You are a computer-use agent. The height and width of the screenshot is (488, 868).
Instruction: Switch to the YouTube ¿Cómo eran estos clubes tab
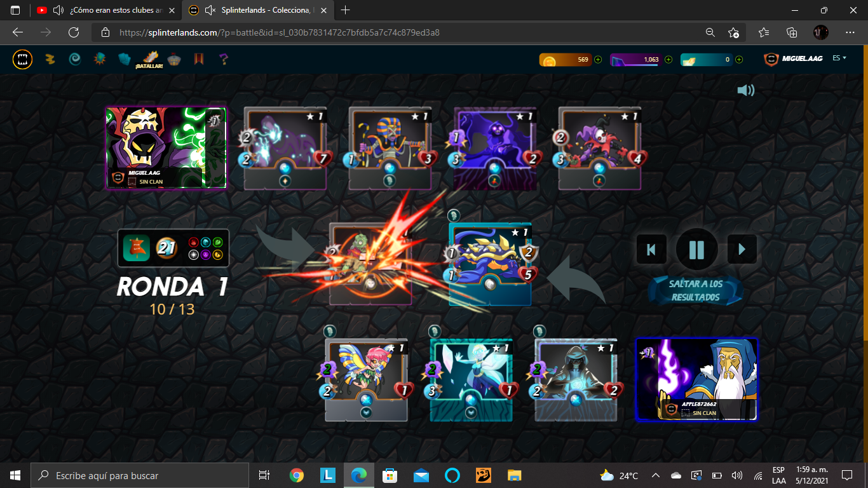pos(105,10)
